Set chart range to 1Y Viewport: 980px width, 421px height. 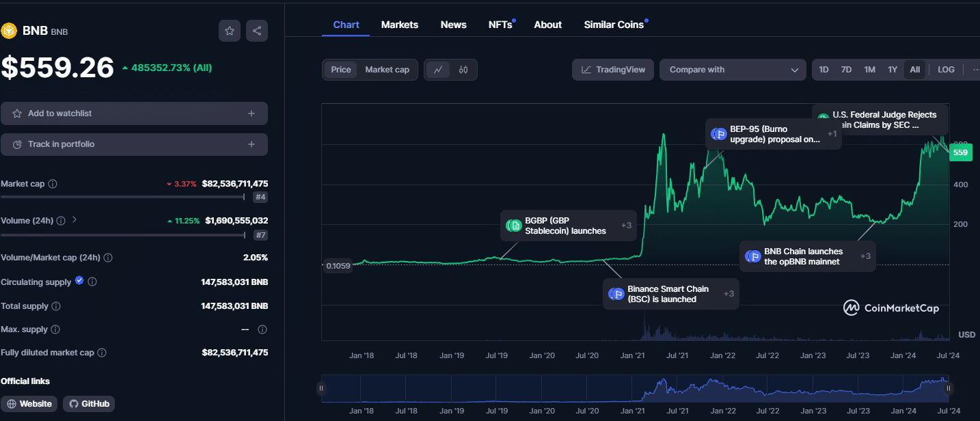[x=893, y=70]
